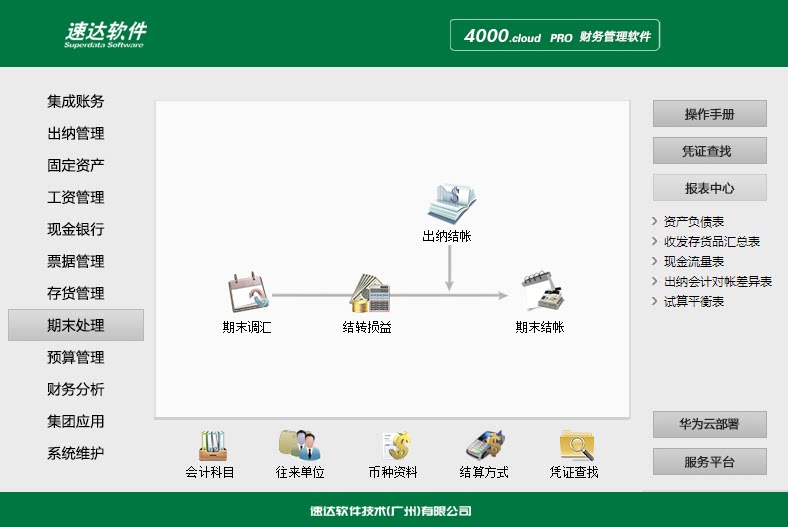Click the chevron beside 现金流量表
The height and width of the screenshot is (527, 788).
click(x=654, y=261)
